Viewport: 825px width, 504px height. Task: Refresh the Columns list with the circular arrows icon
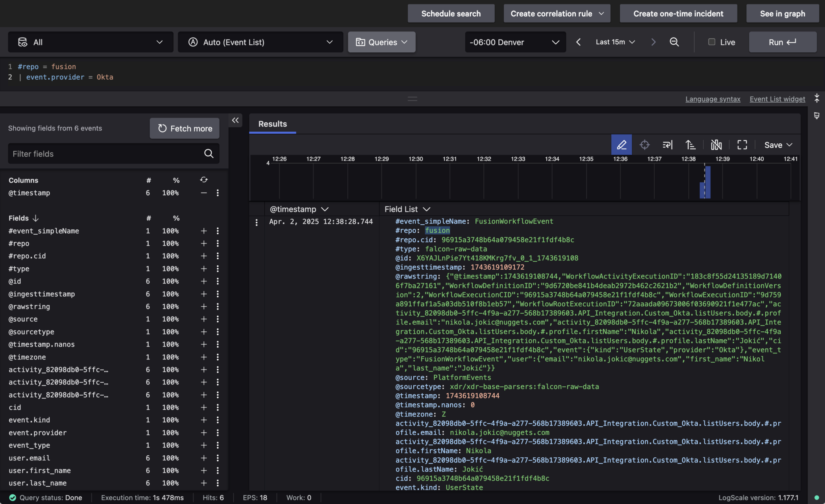pos(204,180)
